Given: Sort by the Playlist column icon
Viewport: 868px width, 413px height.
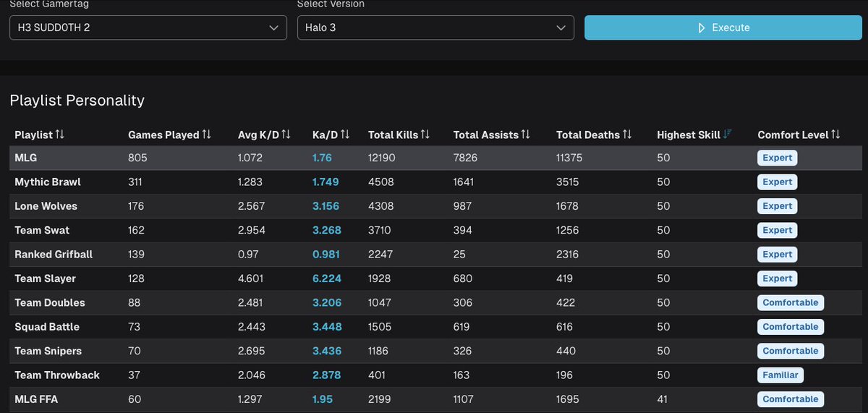Looking at the screenshot, I should (x=60, y=135).
